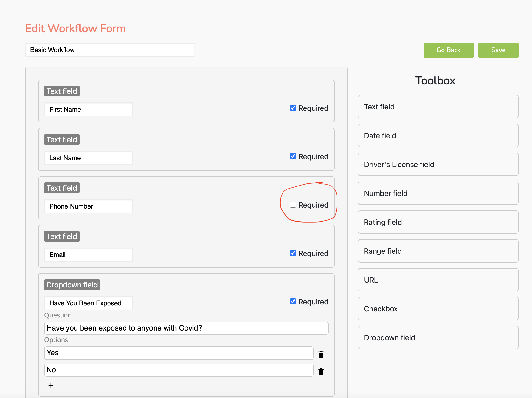Edit the Basic Workflow name input
The width and height of the screenshot is (532, 398).
click(110, 50)
